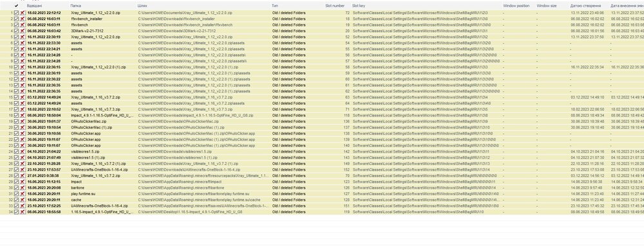Click red X icon in row 7
This screenshot has width=644, height=246.
pyautogui.click(x=23, y=49)
